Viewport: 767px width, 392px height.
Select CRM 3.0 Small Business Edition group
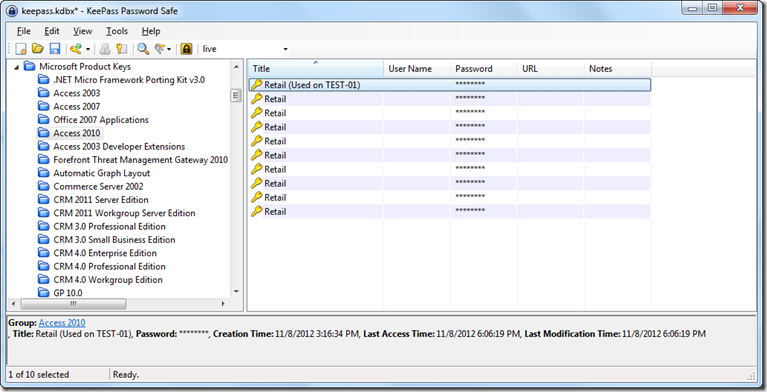tap(114, 240)
